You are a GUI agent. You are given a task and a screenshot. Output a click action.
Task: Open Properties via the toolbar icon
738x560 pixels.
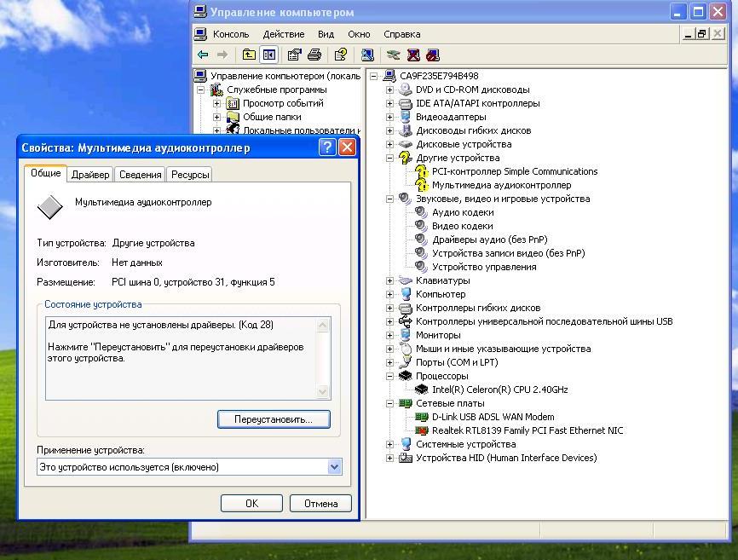(x=295, y=55)
